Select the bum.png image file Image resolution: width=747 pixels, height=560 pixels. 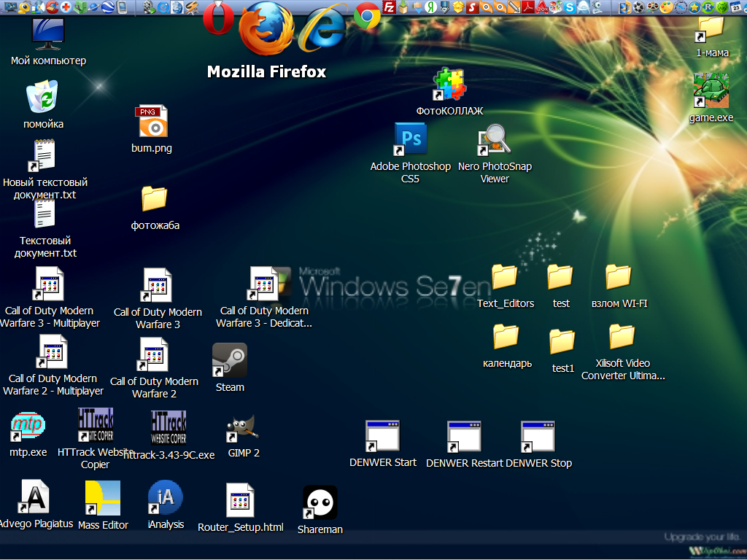click(x=152, y=122)
